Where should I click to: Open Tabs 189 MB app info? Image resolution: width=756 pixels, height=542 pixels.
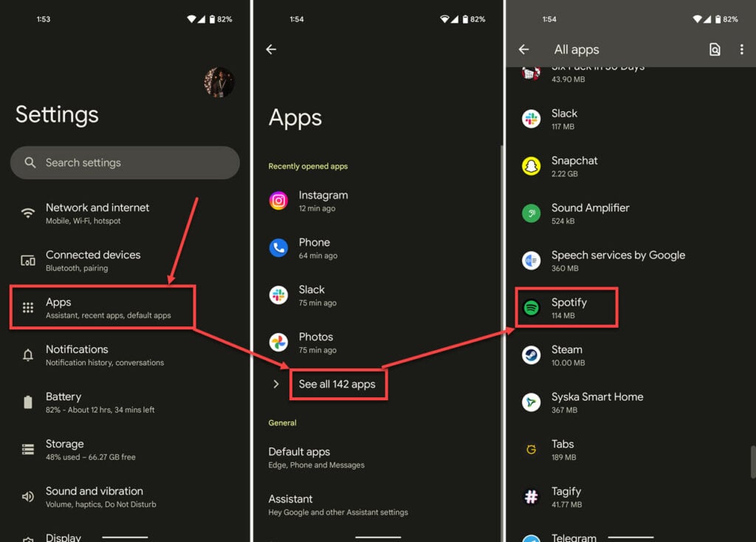point(629,450)
